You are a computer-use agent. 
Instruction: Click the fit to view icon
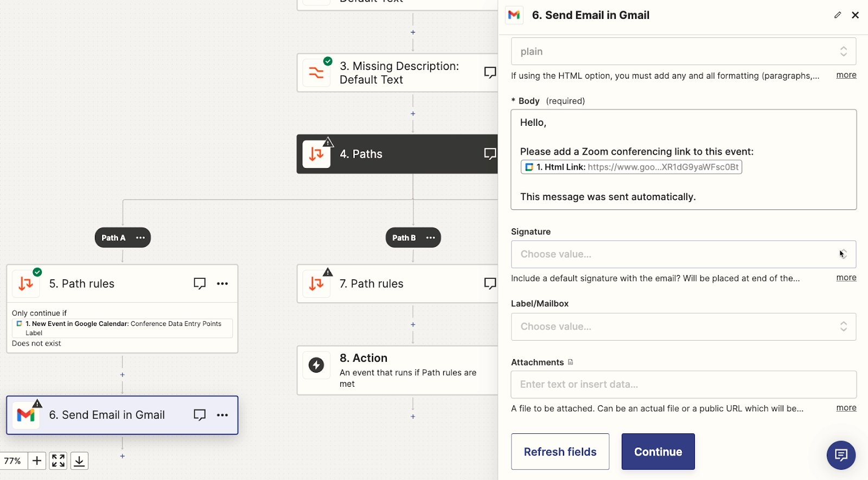coord(58,461)
